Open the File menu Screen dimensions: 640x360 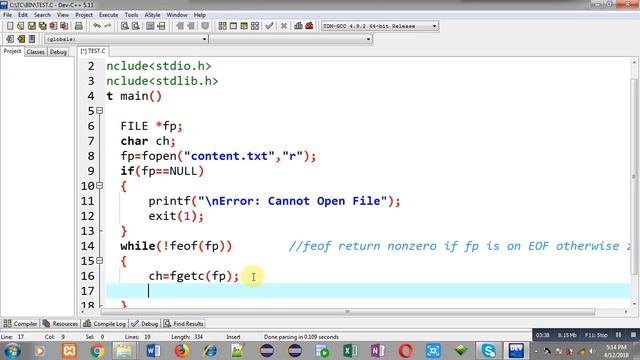7,15
